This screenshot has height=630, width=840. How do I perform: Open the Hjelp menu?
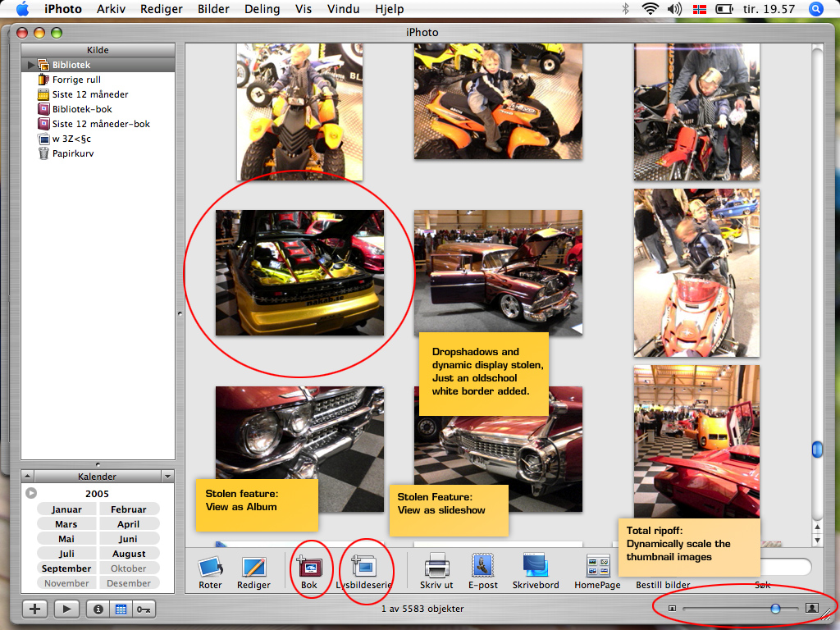(x=390, y=9)
